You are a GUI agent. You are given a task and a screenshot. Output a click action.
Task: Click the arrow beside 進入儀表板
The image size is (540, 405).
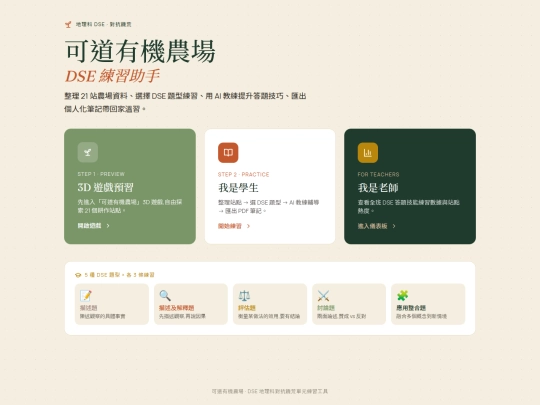[394, 226]
